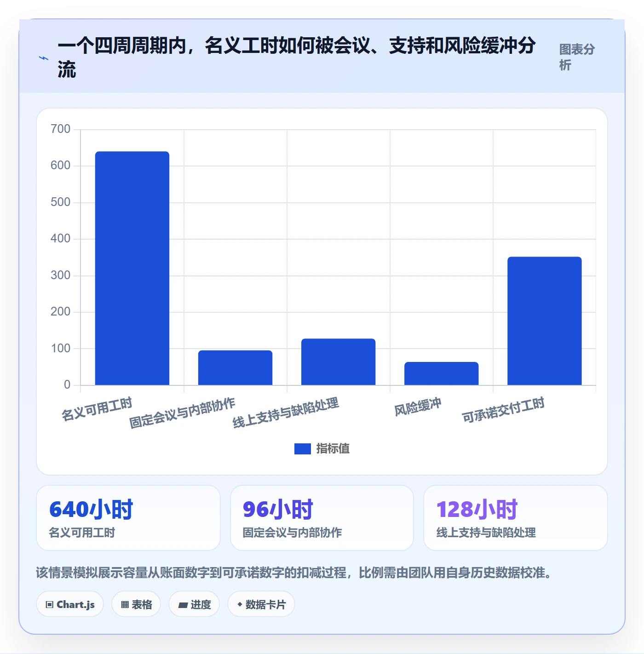The height and width of the screenshot is (654, 644).
Task: Click the 表格 grid icon chip
Action: click(x=136, y=604)
